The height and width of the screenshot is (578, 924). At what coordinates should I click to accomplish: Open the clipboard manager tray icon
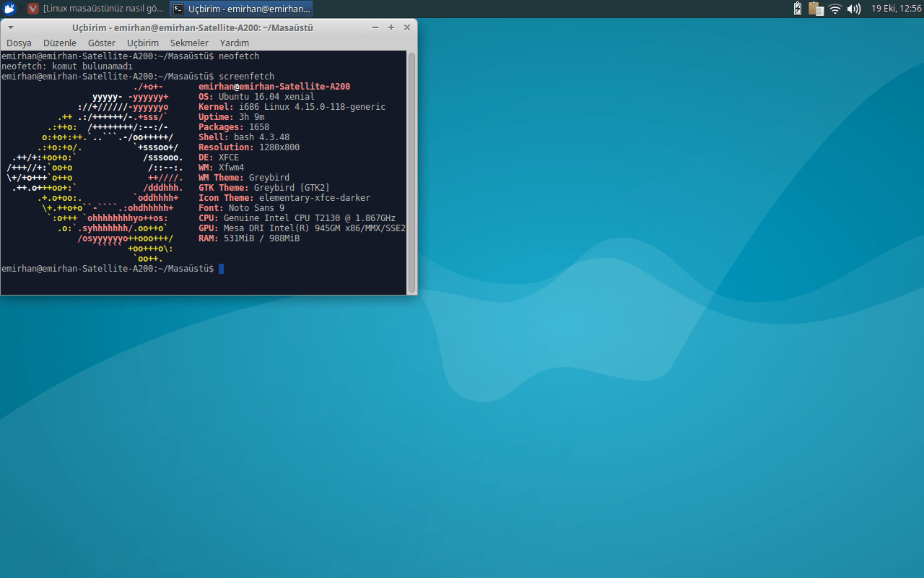point(816,9)
